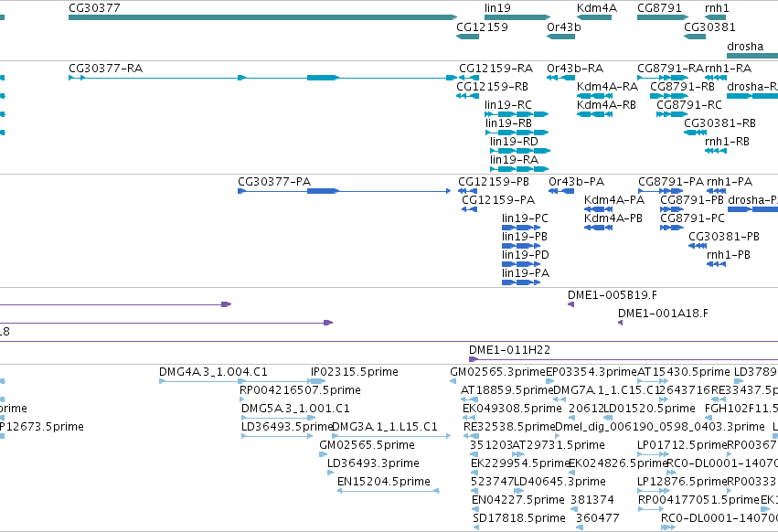Select EST RP004216507.5prime
The height and width of the screenshot is (532, 778).
pos(241,399)
